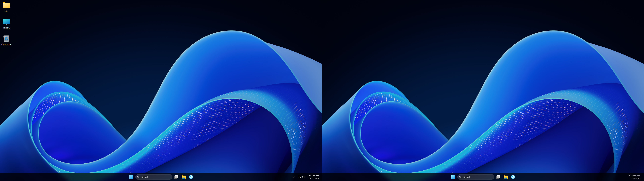
Task: Open the clock and date on the right monitor's taskbar
Action: 634,177
